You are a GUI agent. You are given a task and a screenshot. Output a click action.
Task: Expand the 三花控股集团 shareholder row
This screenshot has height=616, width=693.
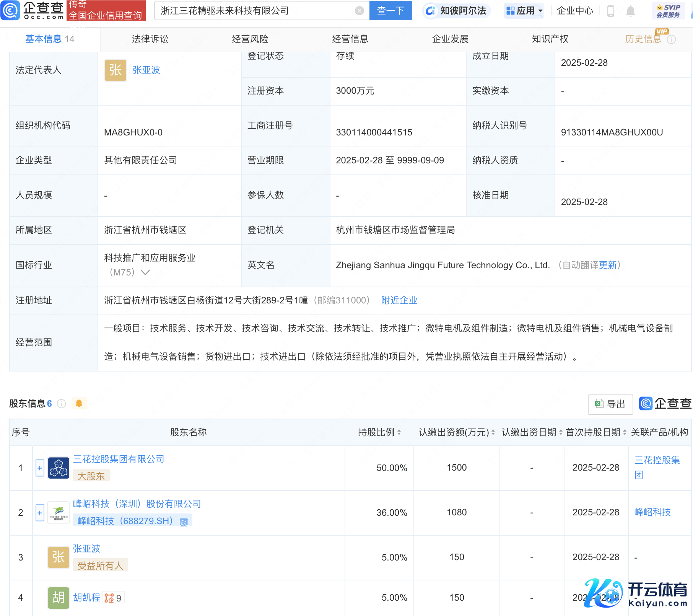pos(40,468)
